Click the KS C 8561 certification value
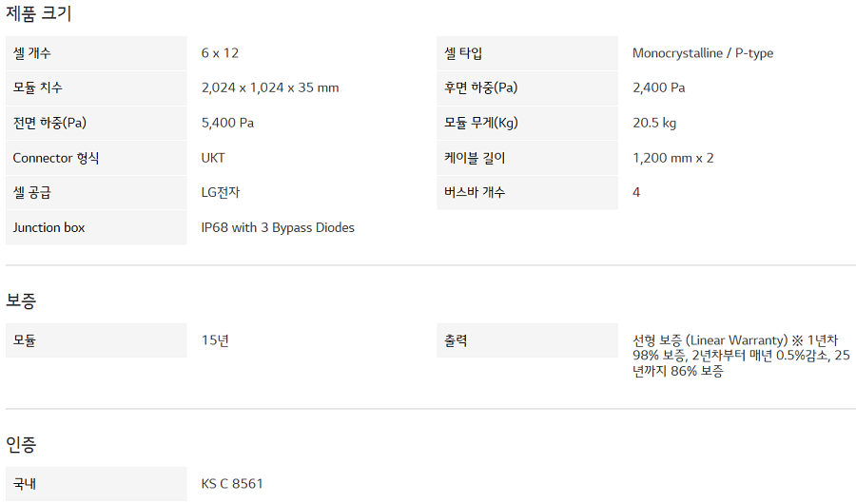The height and width of the screenshot is (504, 856). coord(232,484)
